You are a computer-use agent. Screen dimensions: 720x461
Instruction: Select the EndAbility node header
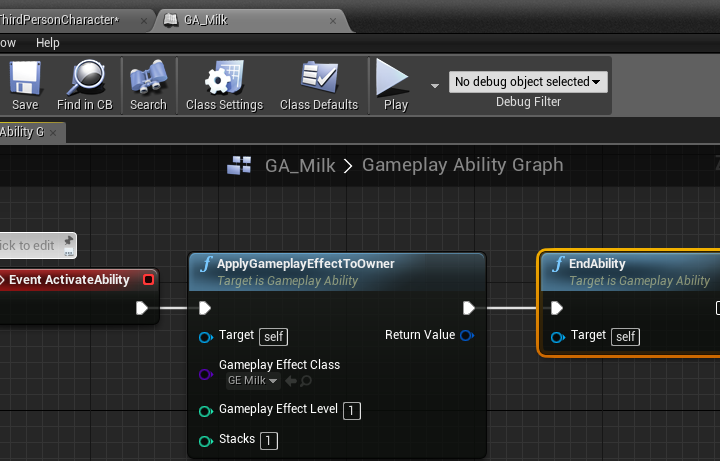pos(630,272)
